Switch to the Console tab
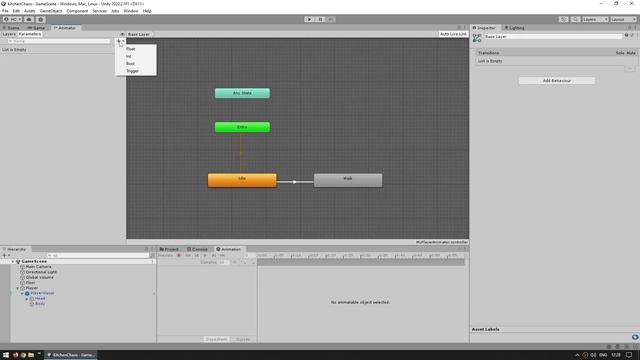The height and width of the screenshot is (360, 640). pos(198,249)
